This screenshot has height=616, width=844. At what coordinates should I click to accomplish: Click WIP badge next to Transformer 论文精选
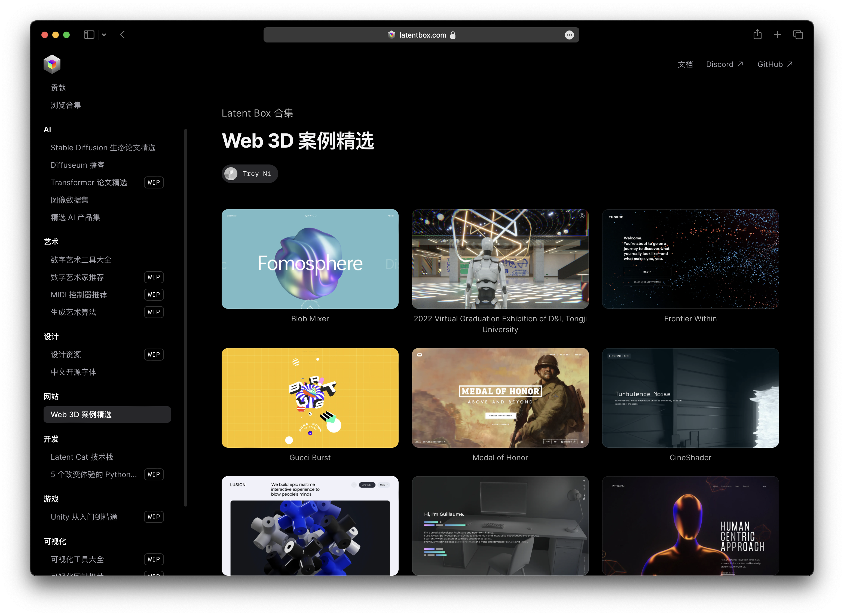click(154, 182)
